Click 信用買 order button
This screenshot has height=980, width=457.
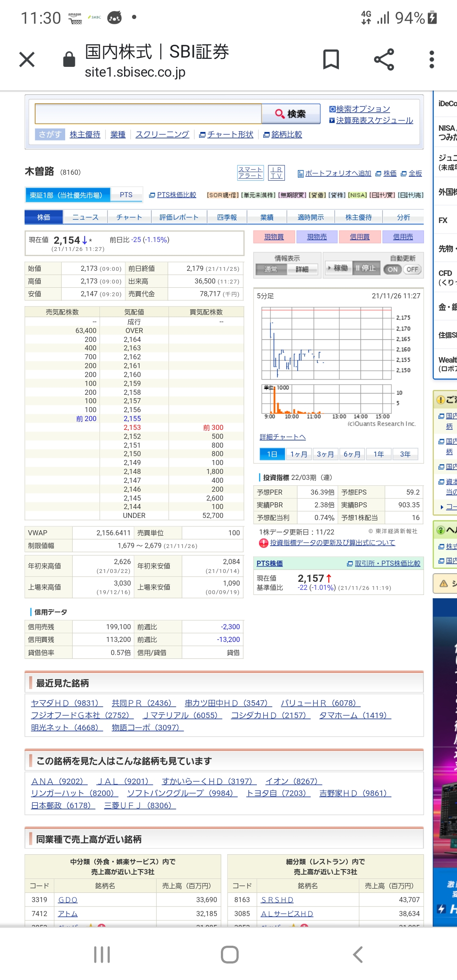click(x=360, y=237)
